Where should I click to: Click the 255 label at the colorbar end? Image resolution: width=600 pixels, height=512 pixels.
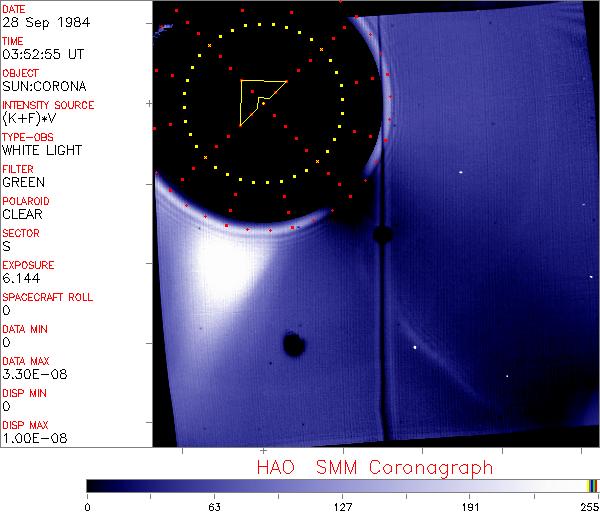(587, 505)
